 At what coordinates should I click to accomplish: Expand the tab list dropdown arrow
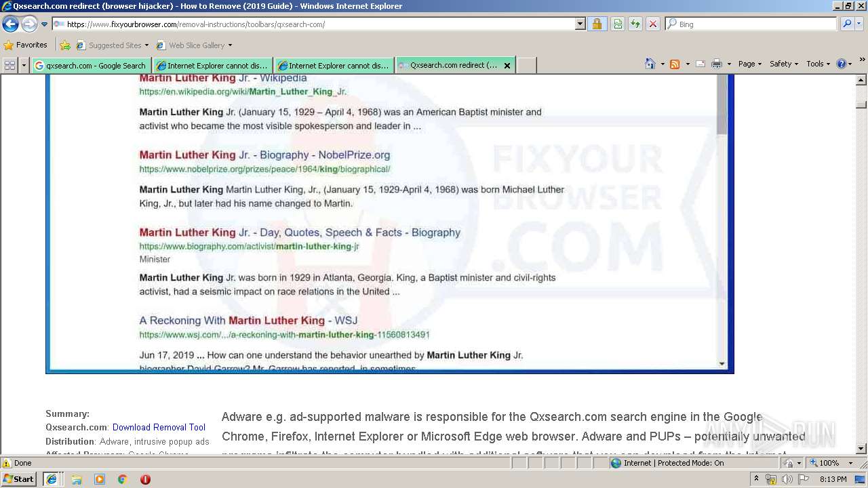click(x=24, y=65)
